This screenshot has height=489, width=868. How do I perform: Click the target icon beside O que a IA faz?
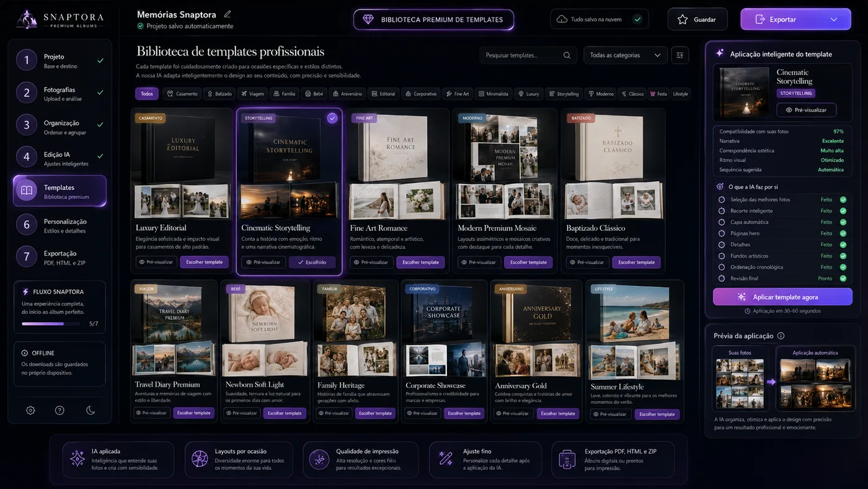[x=720, y=187]
